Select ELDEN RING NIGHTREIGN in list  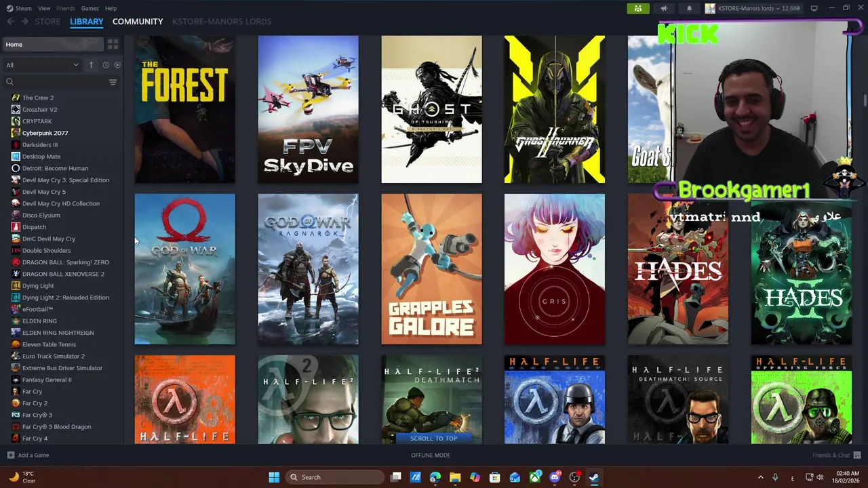click(x=58, y=333)
